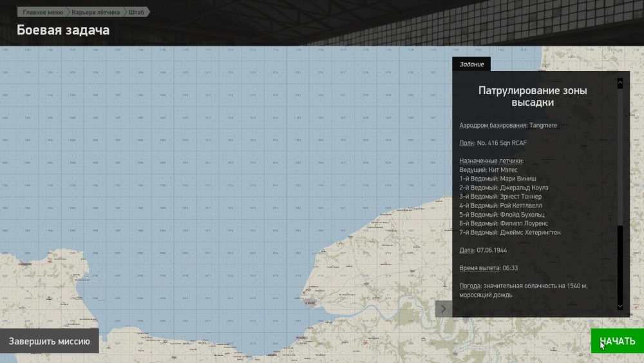Select the Задание tab
Viewport: 644px width, 363px height.
click(x=471, y=64)
